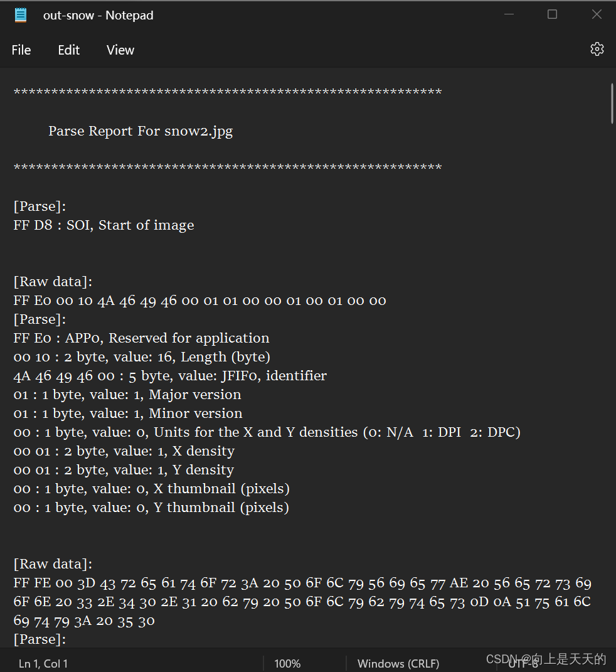Click the line 'FF D8 : SOI, Start of image'
The image size is (616, 672).
click(x=104, y=225)
